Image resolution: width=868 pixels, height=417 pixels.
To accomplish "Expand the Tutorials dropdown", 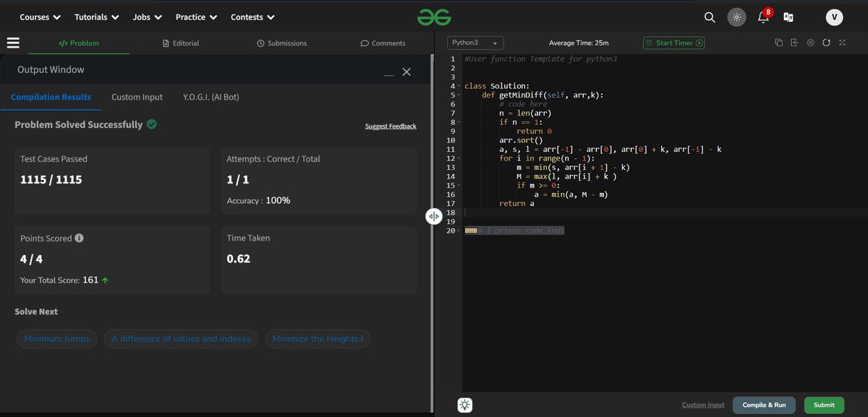I will [x=95, y=17].
